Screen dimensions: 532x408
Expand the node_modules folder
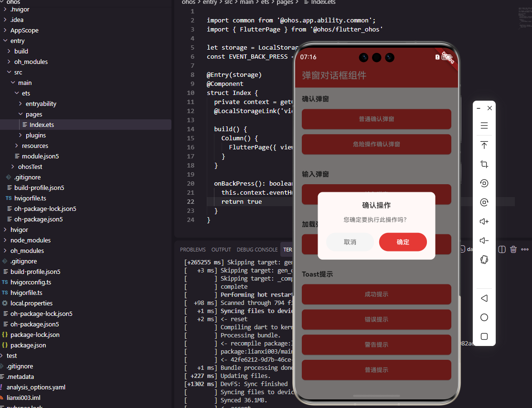30,241
